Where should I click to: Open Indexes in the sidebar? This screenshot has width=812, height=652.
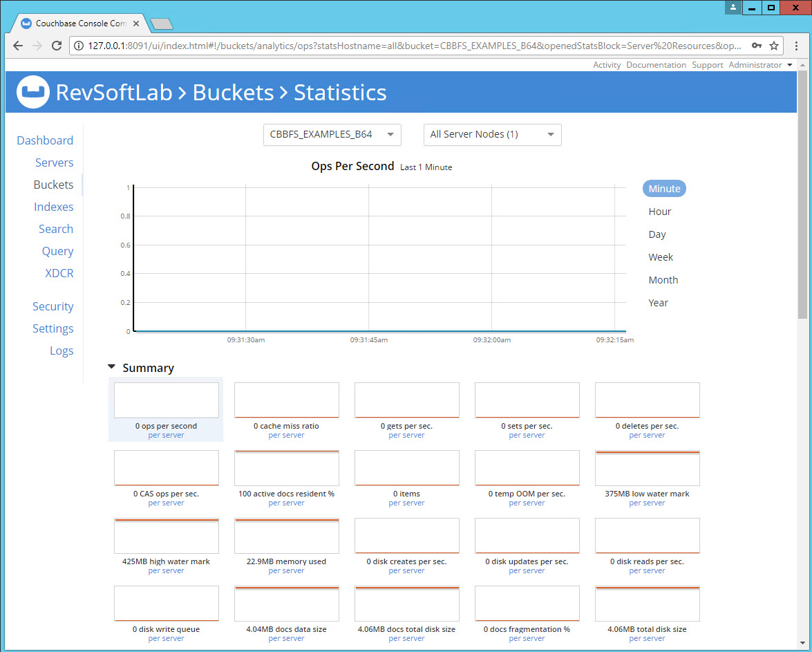point(54,207)
